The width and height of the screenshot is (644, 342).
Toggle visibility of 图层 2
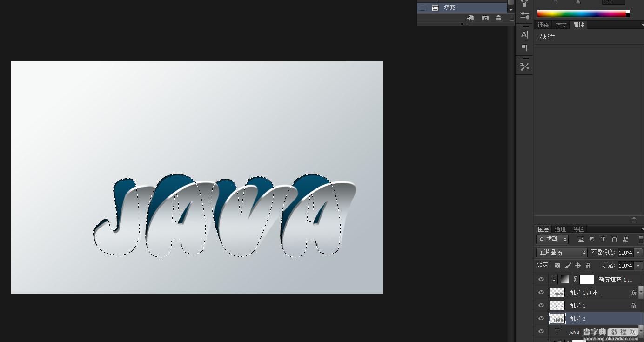(541, 318)
